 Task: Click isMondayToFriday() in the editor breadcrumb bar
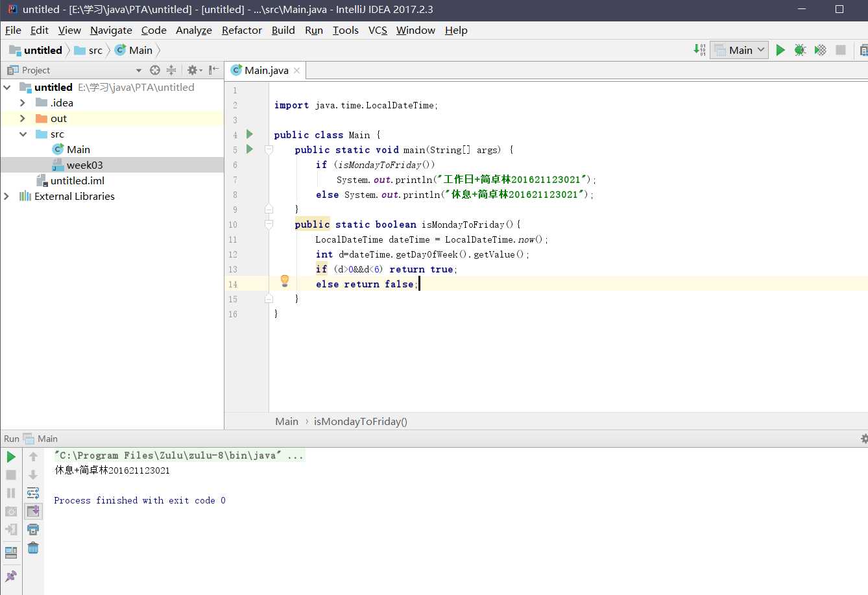[x=360, y=421]
